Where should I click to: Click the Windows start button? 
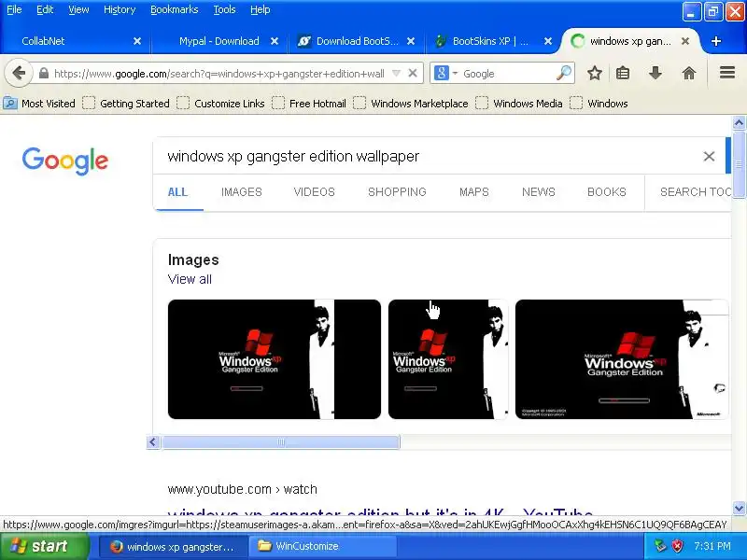44,546
